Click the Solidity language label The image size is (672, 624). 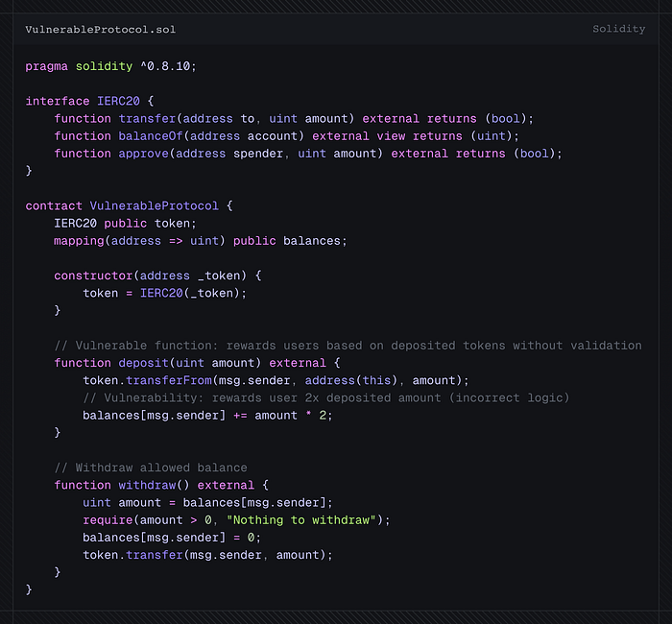[618, 29]
